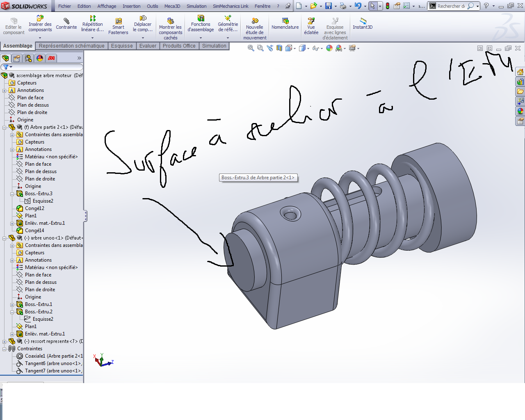Open the Simulation menu in menu bar
The image size is (525, 420).
point(196,6)
